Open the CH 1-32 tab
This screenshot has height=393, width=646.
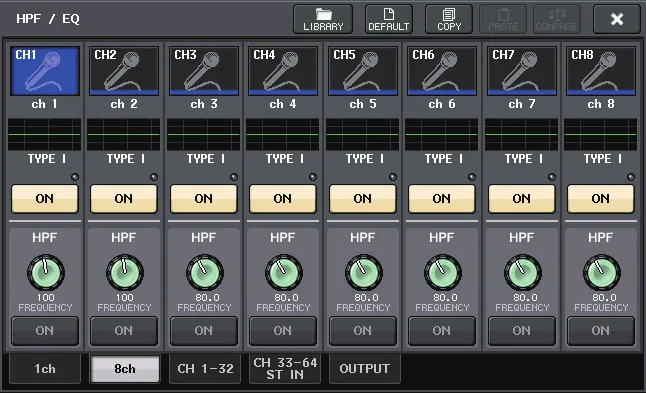click(205, 369)
